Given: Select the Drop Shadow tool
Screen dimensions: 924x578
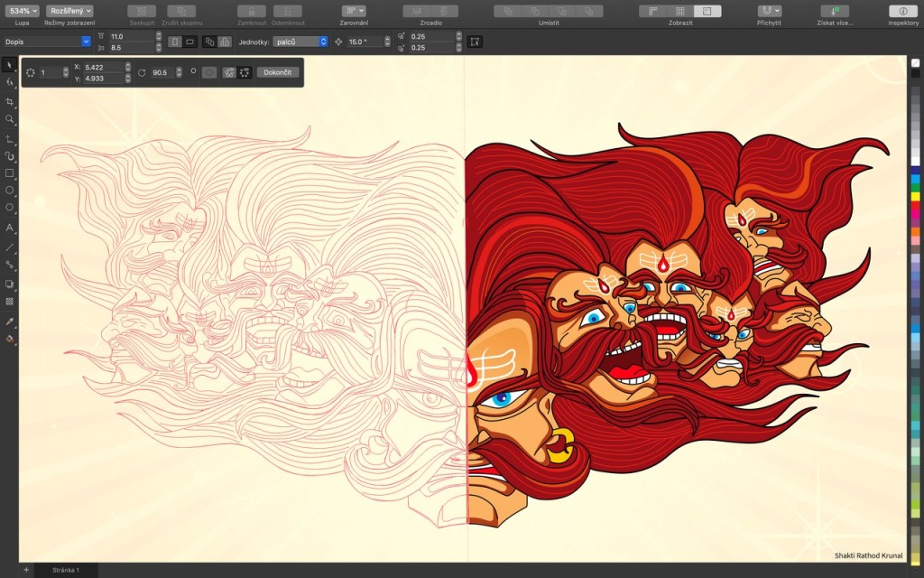Looking at the screenshot, I should tap(9, 284).
